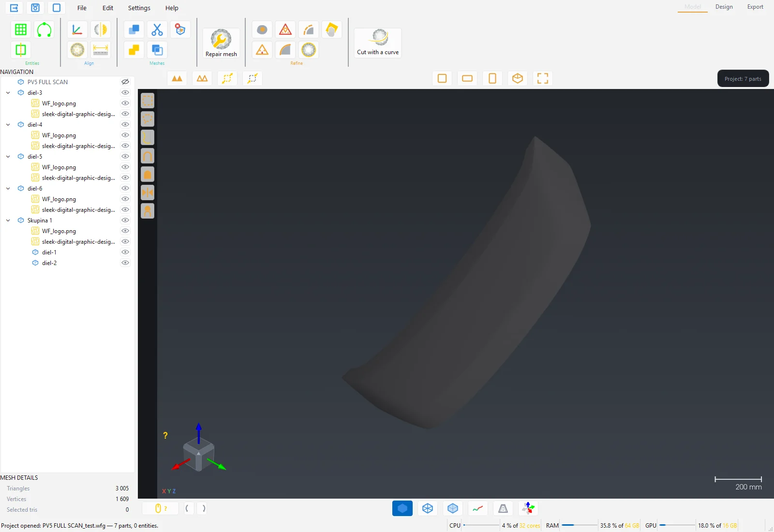Click the ruler measure align icon
The image size is (774, 532).
pyautogui.click(x=101, y=50)
